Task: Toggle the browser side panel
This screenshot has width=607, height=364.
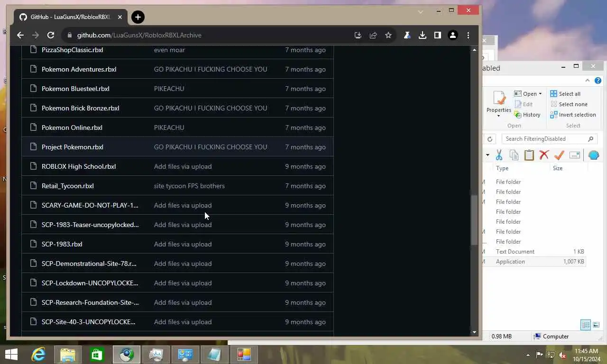Action: [437, 35]
